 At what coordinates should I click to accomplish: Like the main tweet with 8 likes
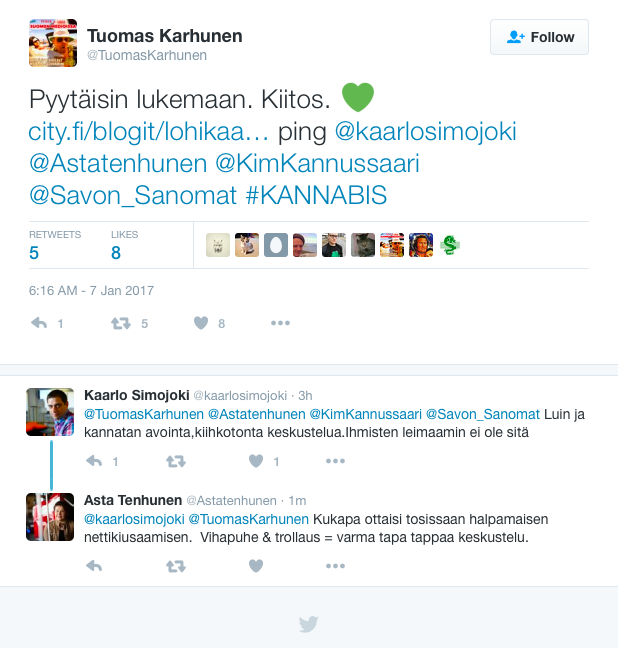pos(201,323)
